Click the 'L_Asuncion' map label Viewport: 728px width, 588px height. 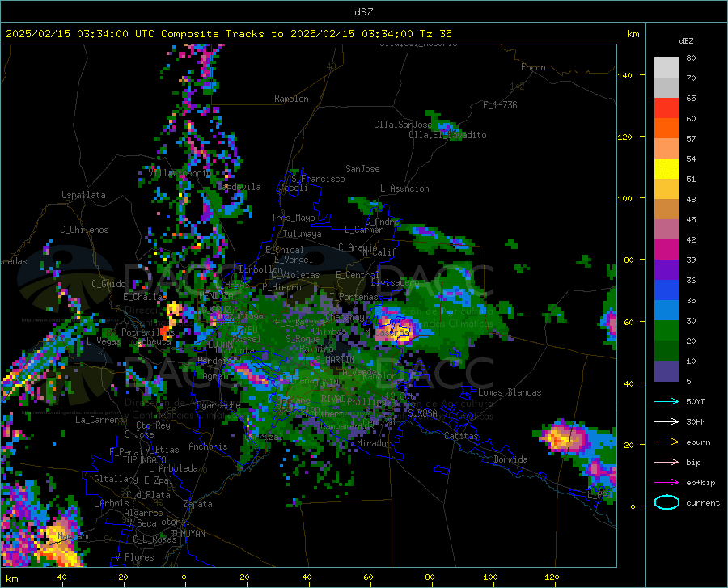pos(404,188)
